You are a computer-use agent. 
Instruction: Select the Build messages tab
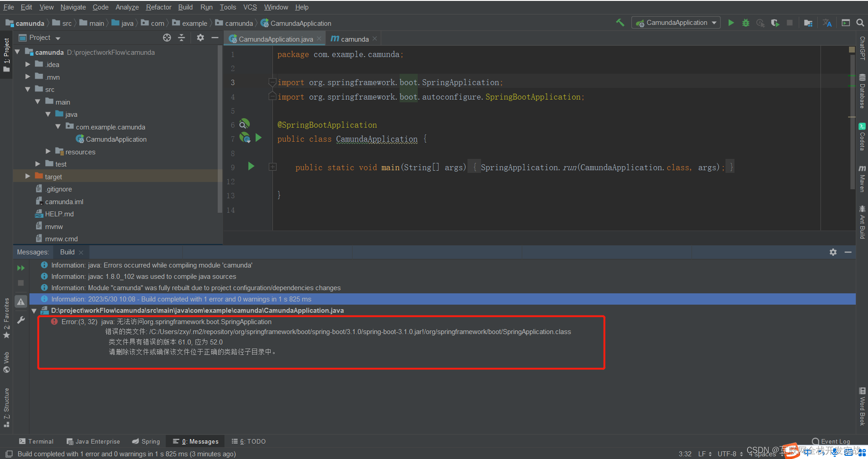tap(67, 252)
